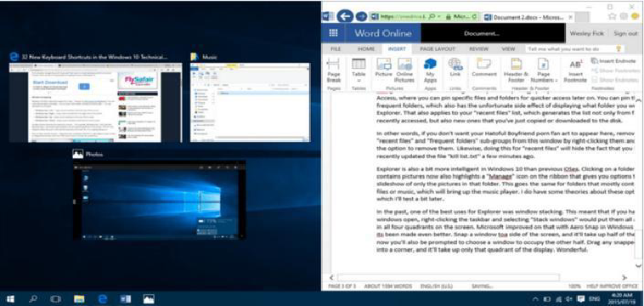Click scroll-right arrow below the document

[624, 278]
